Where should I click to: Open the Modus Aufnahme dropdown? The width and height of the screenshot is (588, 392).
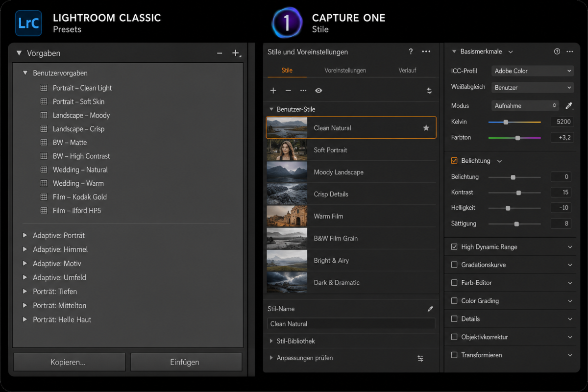click(x=525, y=105)
